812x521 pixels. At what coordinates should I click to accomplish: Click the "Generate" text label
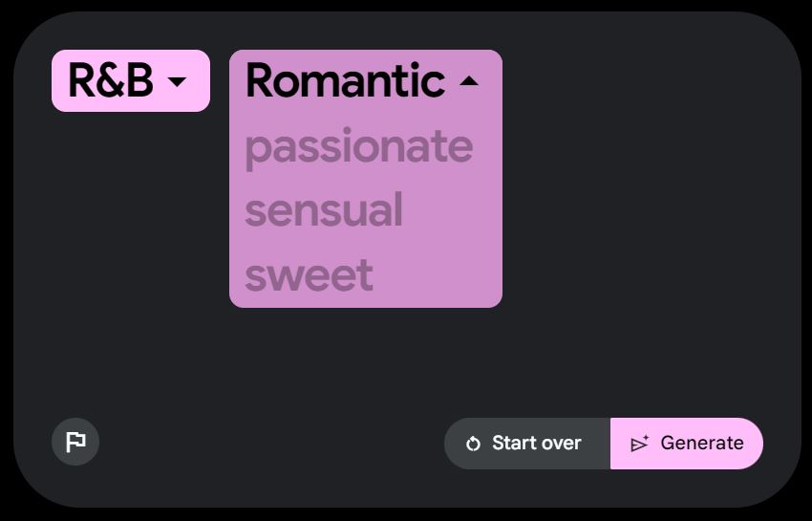[701, 444]
